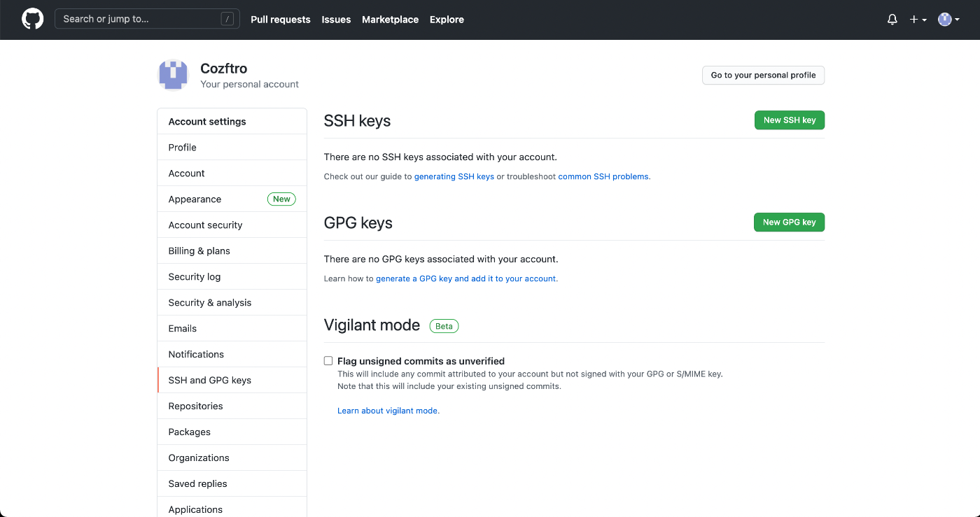
Task: Click the GPG keys section heading
Action: tap(358, 223)
